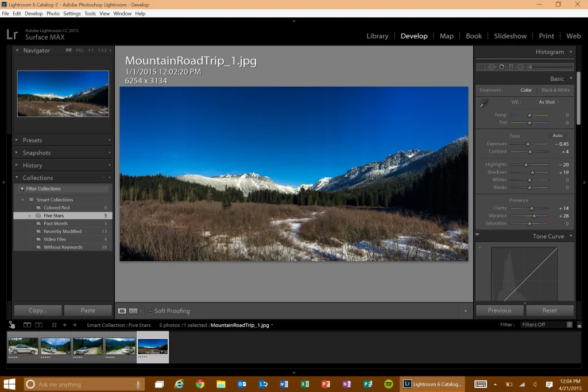Click the tone curve targeted adjustment icon

tap(479, 248)
